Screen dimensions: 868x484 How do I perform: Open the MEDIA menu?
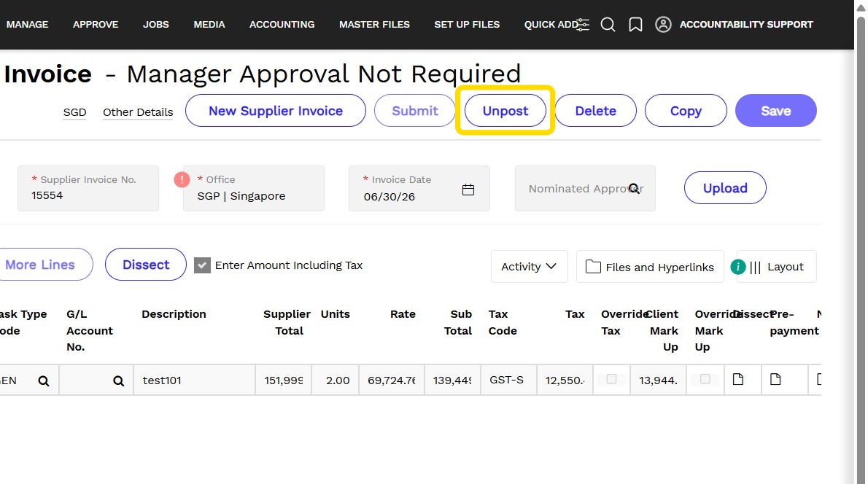click(x=209, y=24)
